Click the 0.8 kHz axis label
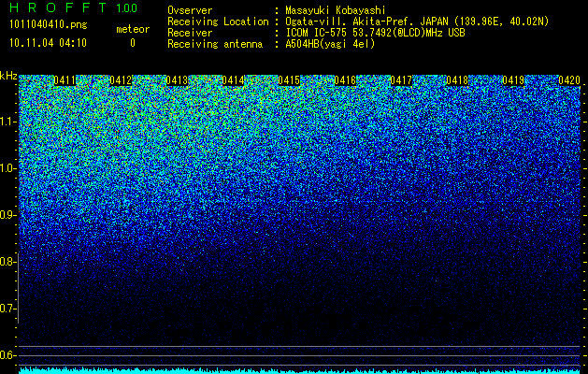 tap(7, 262)
